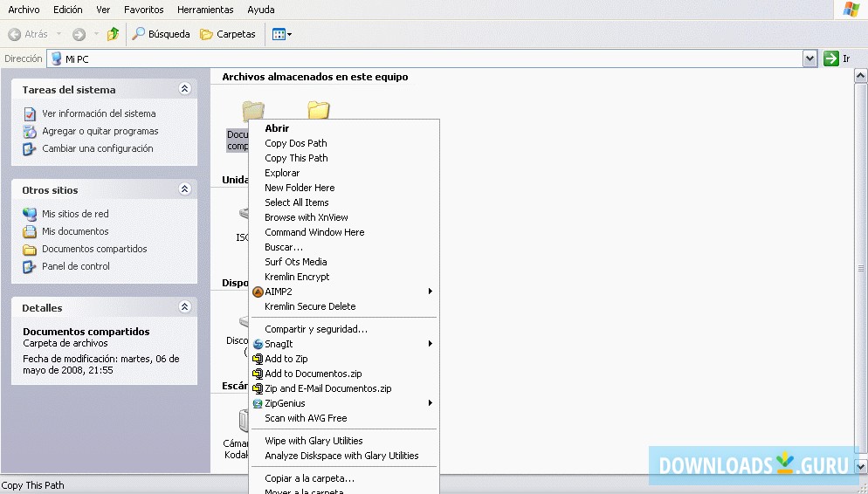This screenshot has height=494, width=868.
Task: Click Ver información del sistema link
Action: 99,113
